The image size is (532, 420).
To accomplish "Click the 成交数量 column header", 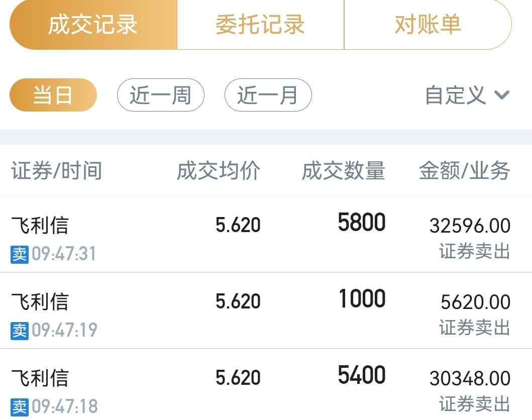I will pos(343,170).
